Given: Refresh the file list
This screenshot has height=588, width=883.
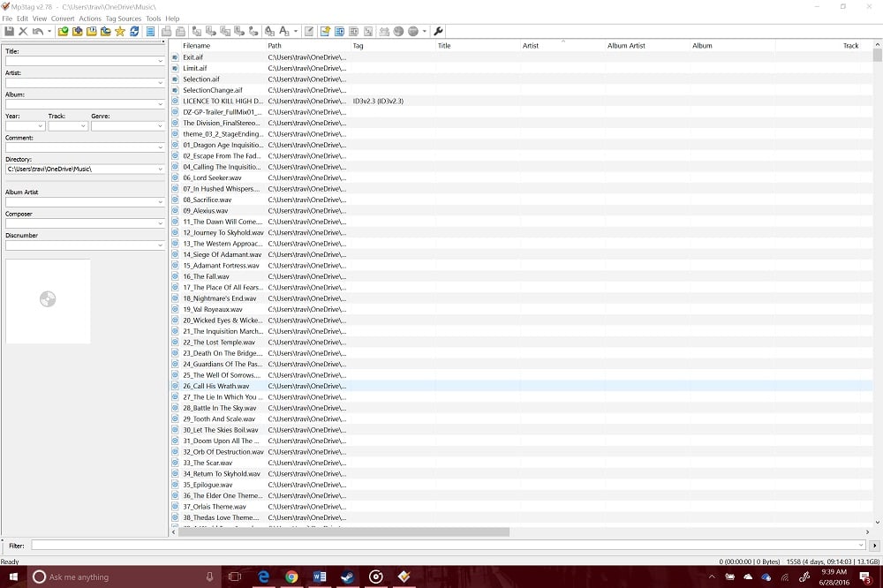Looking at the screenshot, I should pos(134,31).
